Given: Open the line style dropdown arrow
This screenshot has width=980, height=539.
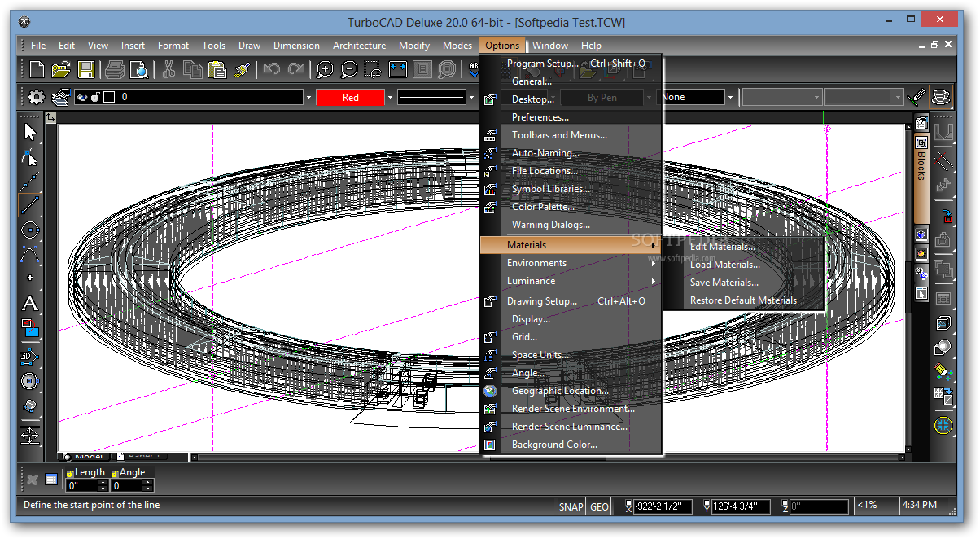Looking at the screenshot, I should point(471,98).
